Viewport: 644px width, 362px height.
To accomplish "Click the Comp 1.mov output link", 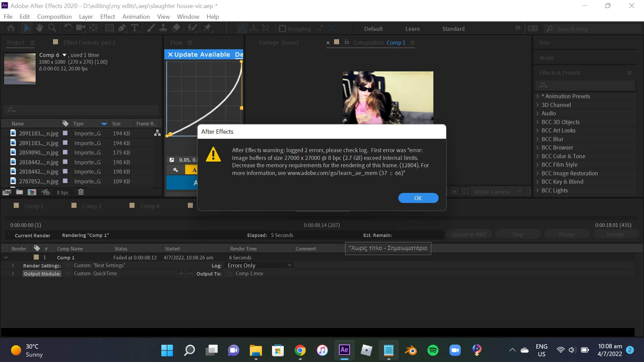I will click(249, 274).
